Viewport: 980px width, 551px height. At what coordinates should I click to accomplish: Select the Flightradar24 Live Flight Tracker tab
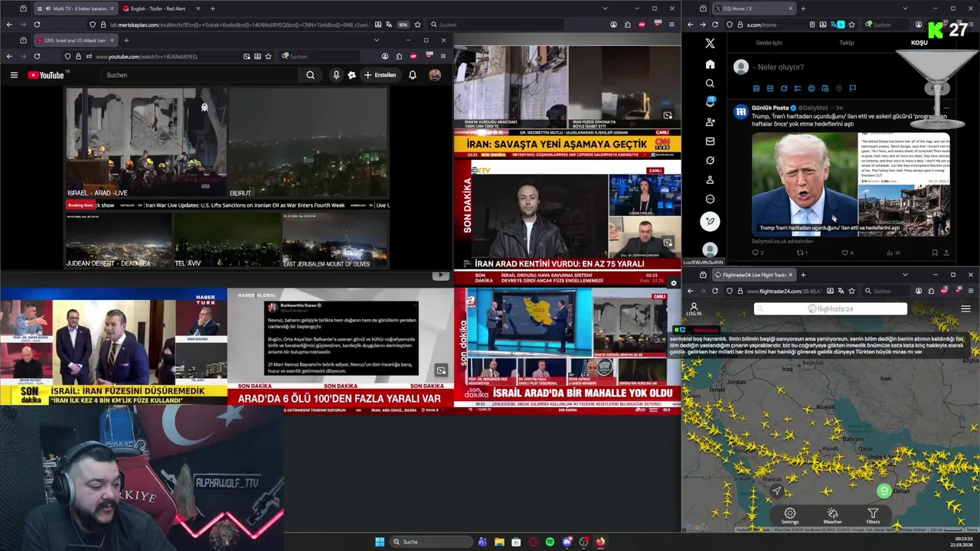[x=755, y=275]
